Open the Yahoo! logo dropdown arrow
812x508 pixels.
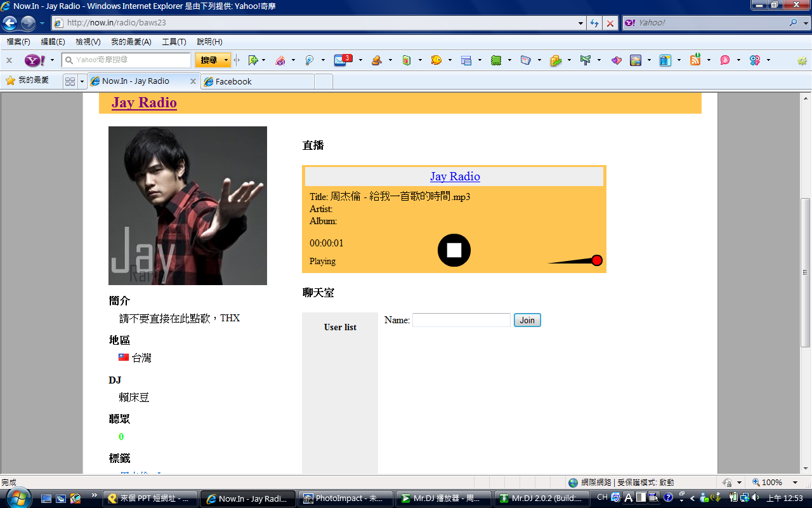52,60
